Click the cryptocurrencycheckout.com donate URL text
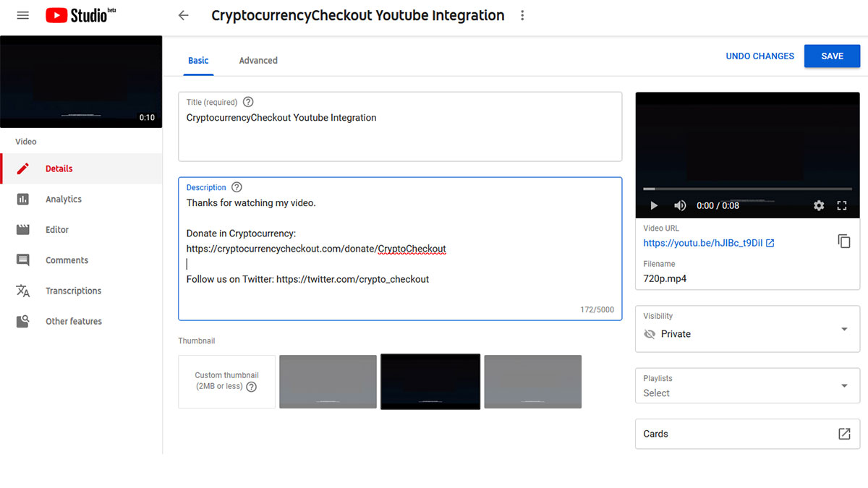This screenshot has width=868, height=488. click(x=316, y=249)
